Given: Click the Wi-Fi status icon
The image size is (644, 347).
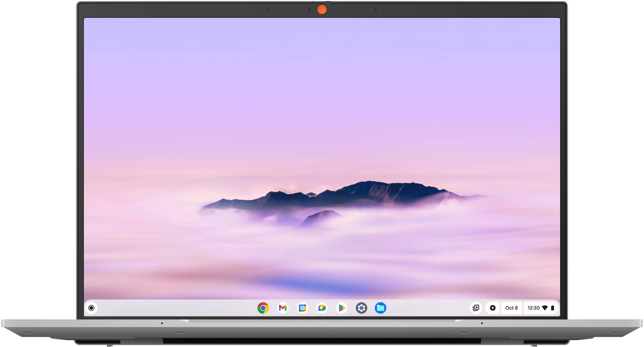Looking at the screenshot, I should [x=545, y=308].
